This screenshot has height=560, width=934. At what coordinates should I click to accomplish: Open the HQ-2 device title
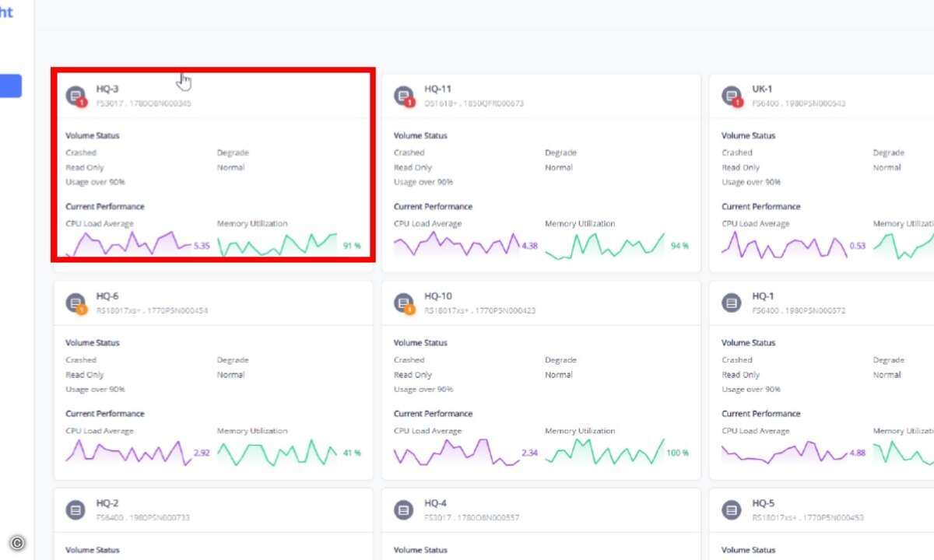[107, 503]
